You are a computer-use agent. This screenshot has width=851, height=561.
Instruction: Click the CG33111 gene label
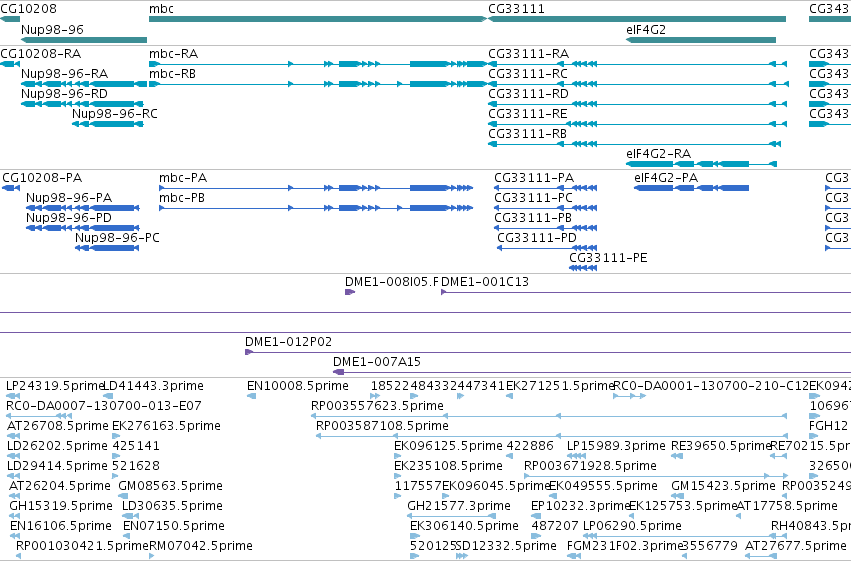[x=516, y=9]
